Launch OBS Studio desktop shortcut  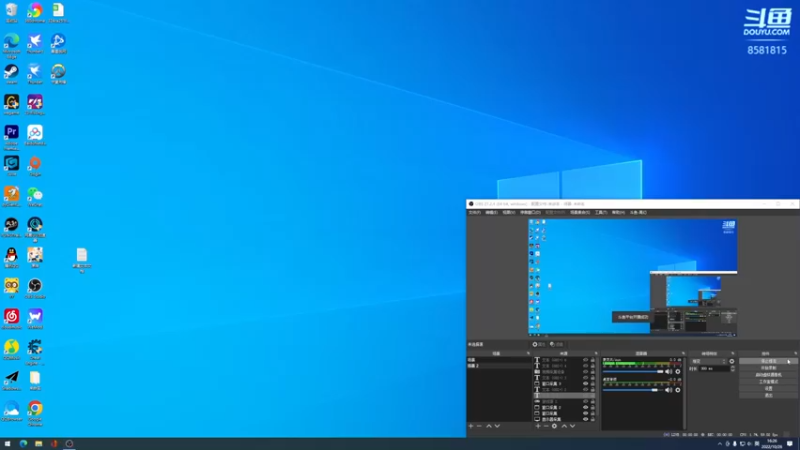pos(35,288)
